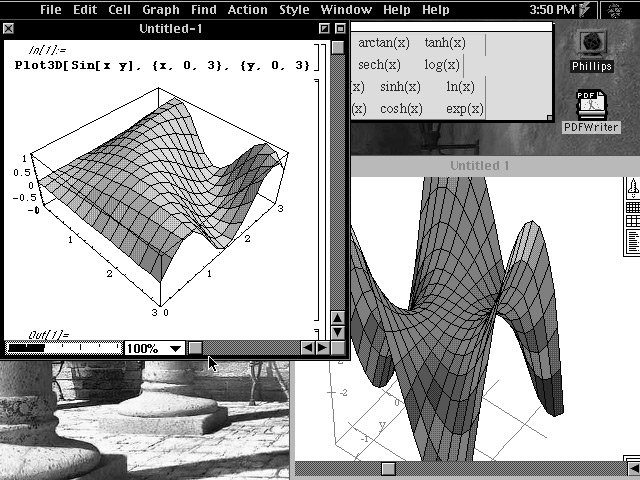Activate the gray Untitled 1 title bar

coord(495,166)
